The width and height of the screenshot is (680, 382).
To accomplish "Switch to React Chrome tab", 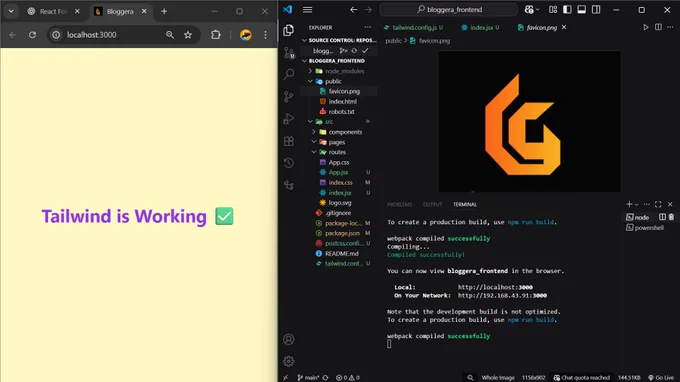I will point(53,11).
